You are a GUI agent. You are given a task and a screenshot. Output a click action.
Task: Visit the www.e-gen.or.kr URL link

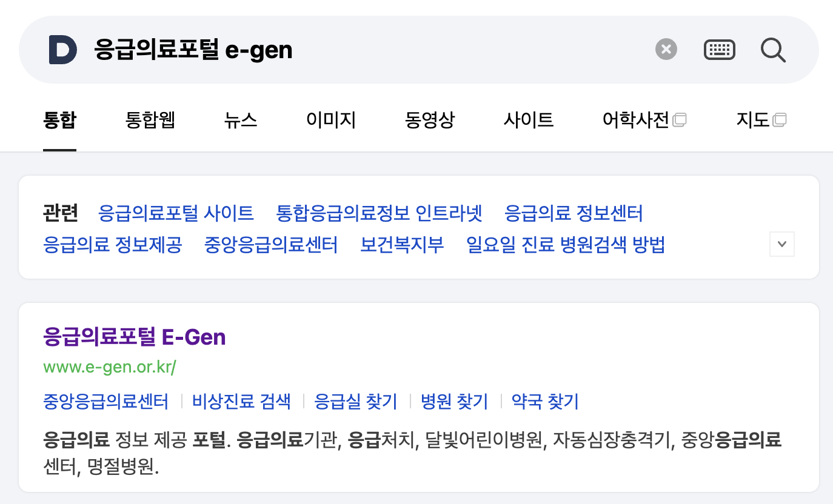[x=109, y=367]
